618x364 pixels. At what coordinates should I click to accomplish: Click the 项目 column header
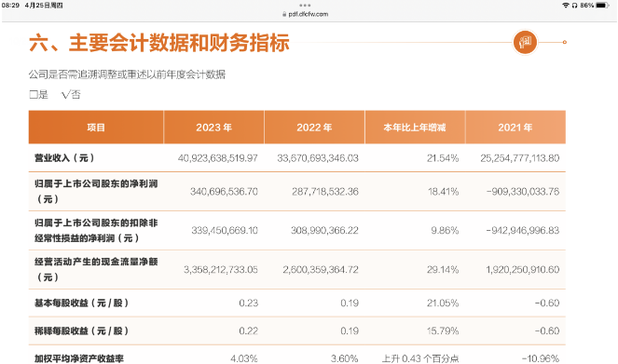[96, 128]
